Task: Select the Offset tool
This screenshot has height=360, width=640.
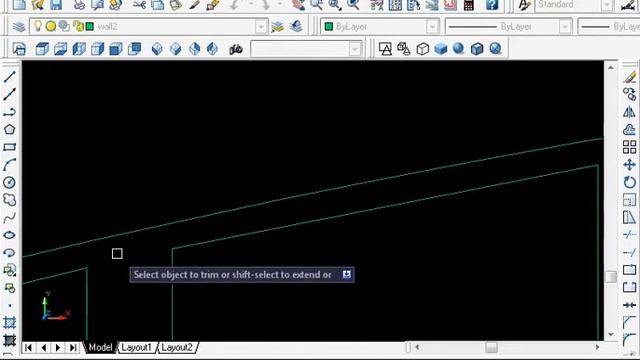Action: [x=630, y=129]
